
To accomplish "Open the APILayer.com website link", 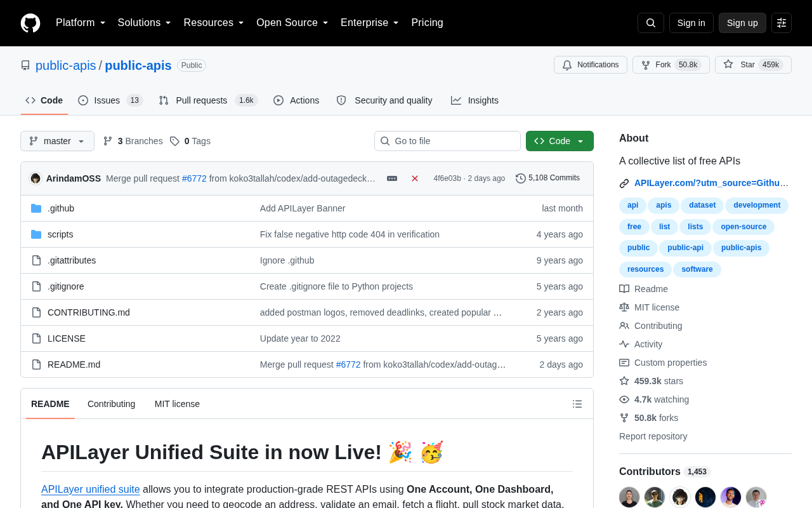I will pos(712,183).
